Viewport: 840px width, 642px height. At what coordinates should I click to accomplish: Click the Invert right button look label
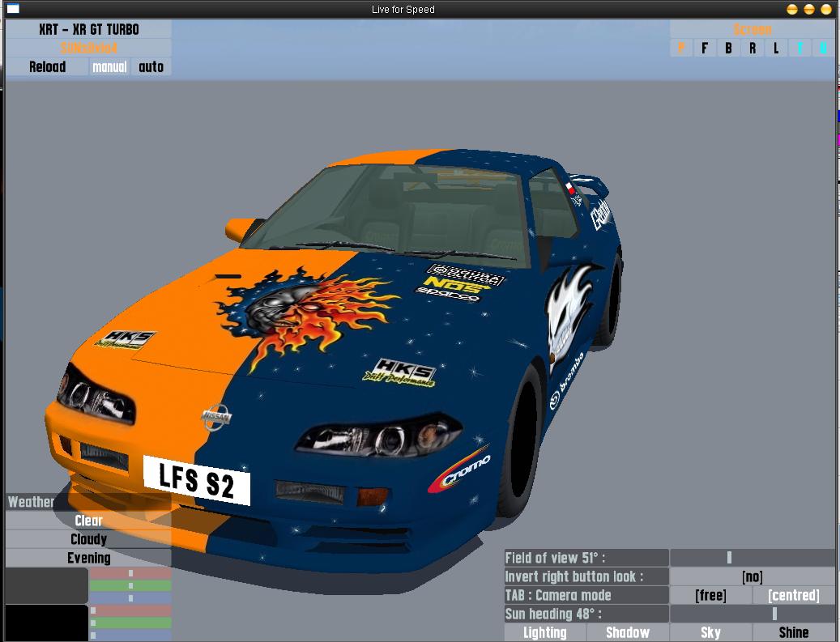coord(586,576)
